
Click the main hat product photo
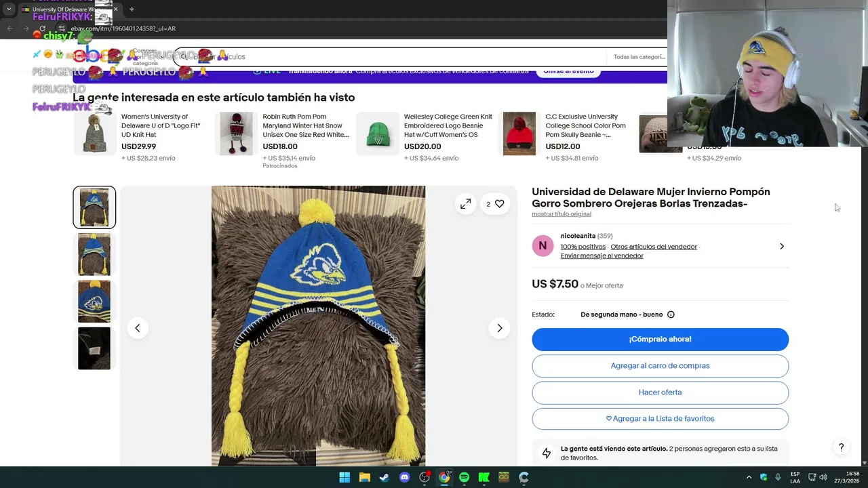[318, 326]
